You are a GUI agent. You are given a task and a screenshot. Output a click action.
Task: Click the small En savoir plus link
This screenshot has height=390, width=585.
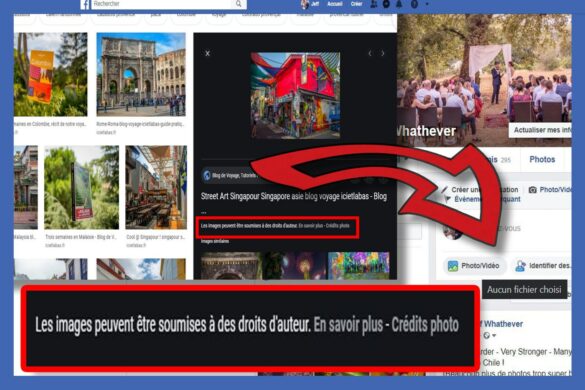coord(310,225)
